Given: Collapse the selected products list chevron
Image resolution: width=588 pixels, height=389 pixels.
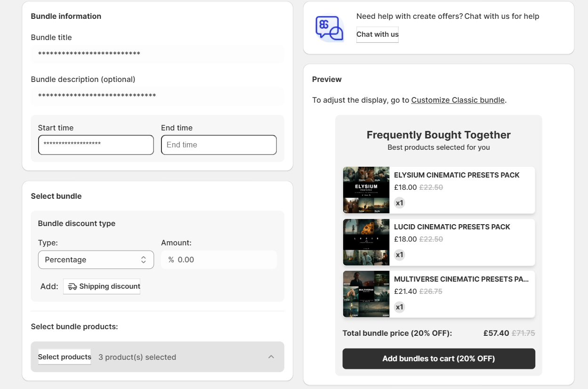Looking at the screenshot, I should point(271,357).
